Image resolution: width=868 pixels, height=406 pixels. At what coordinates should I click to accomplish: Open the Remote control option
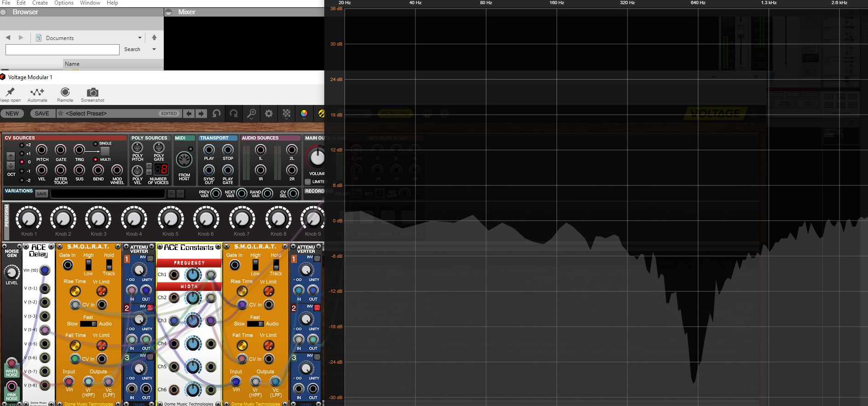[x=65, y=95]
